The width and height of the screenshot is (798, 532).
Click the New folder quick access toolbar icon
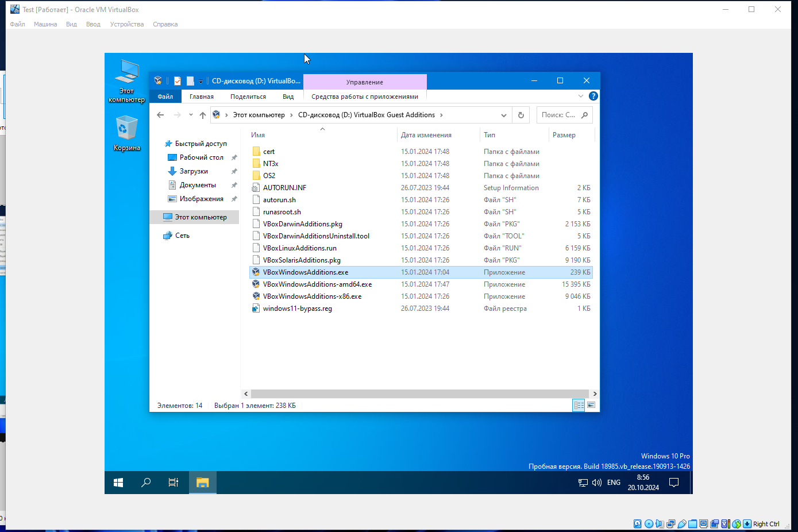tap(190, 81)
